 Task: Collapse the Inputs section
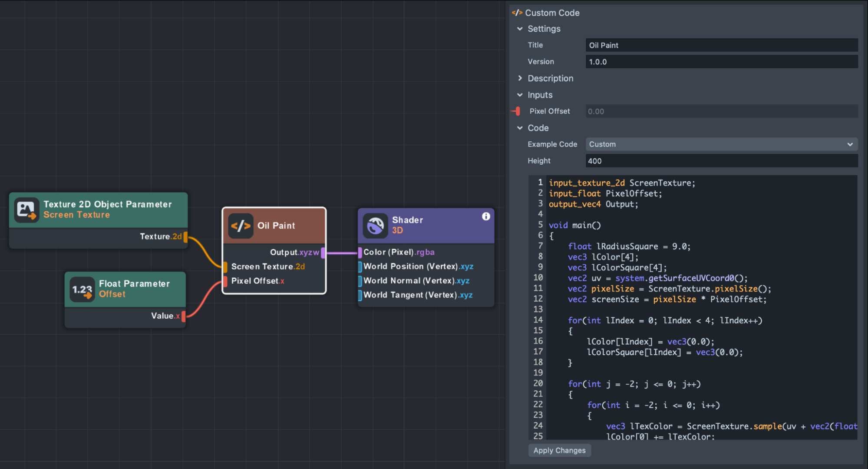click(x=520, y=95)
